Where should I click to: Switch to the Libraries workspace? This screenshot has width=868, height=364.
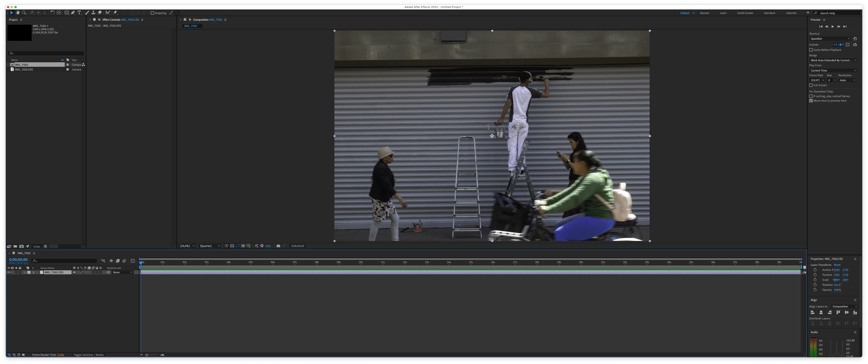pyautogui.click(x=791, y=13)
